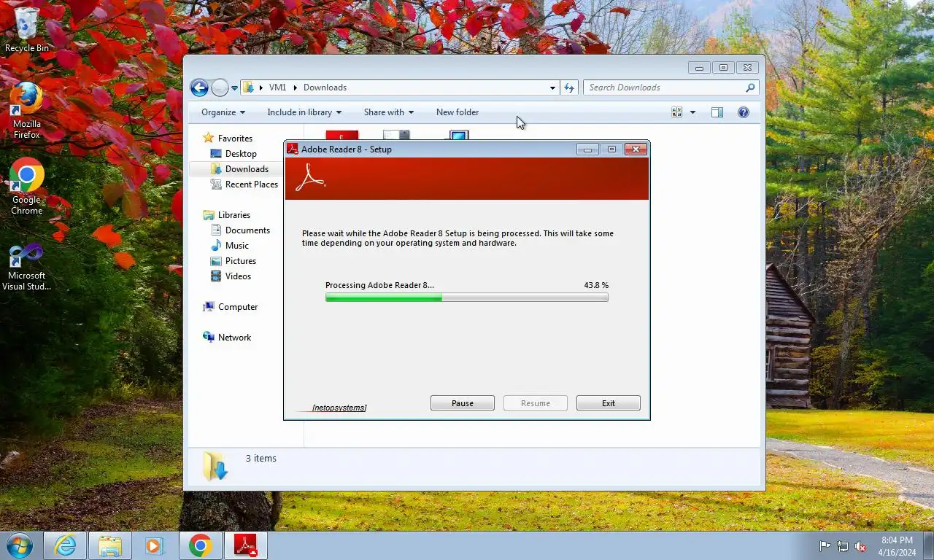Image resolution: width=934 pixels, height=560 pixels.
Task: Open Explorer help question mark
Action: point(744,112)
